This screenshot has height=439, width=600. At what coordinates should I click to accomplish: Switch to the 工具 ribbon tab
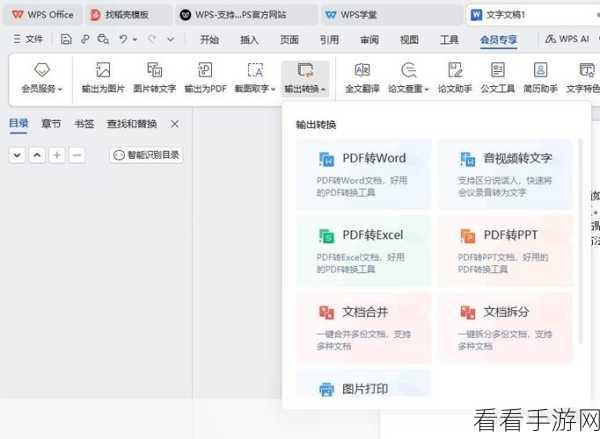coord(449,39)
